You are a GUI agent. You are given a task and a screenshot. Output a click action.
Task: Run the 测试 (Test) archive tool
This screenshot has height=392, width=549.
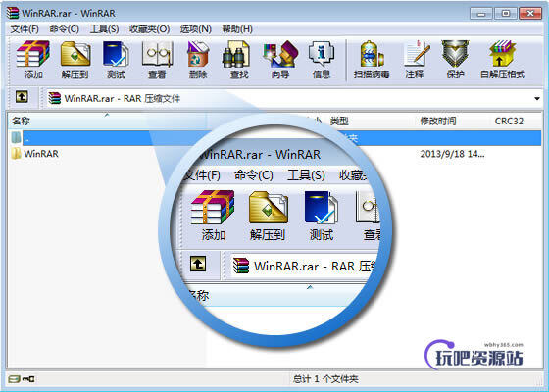[116, 60]
